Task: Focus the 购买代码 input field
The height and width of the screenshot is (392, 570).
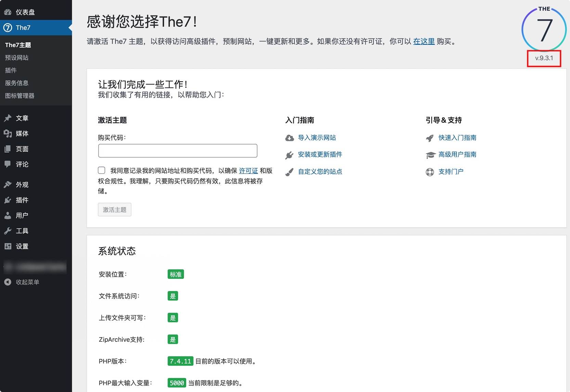Action: point(178,151)
